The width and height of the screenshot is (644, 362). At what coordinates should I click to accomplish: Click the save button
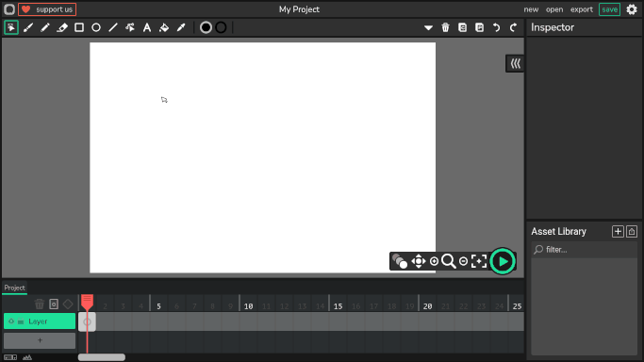609,9
